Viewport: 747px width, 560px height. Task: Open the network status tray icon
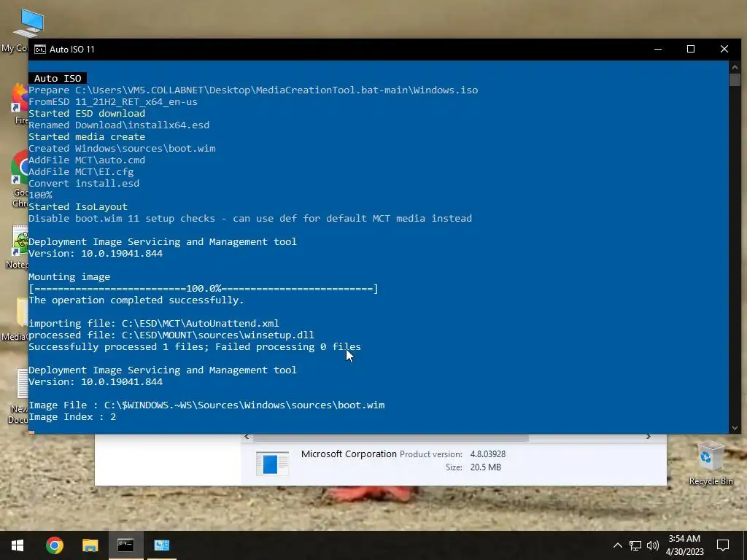(635, 545)
